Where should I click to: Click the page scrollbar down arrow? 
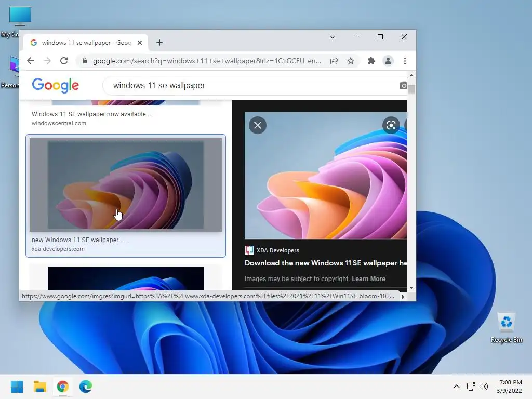coord(411,288)
